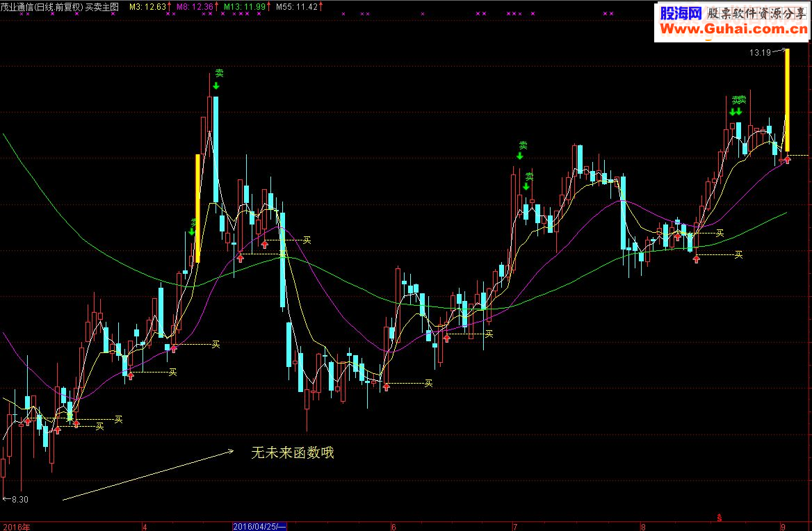Viewport: 812px width, 531px height.
Task: Click month 4 on the time axis
Action: click(x=145, y=527)
